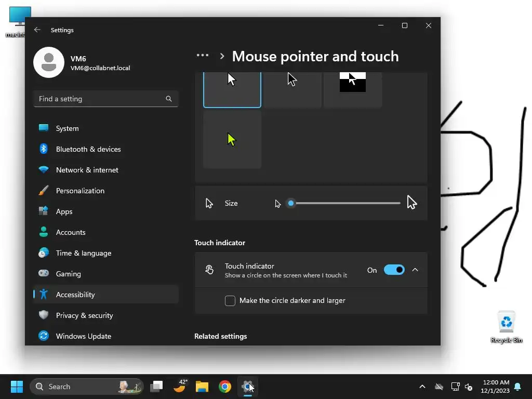Screen dimensions: 532x399
Task: Check Make the circle darker and larger
Action: pyautogui.click(x=230, y=300)
